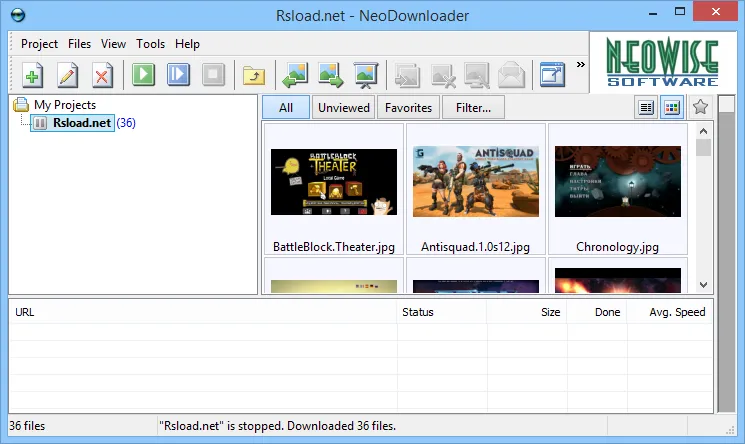Screen dimensions: 745x444
Task: Click the Chronology.jpg file name
Action: tap(617, 247)
